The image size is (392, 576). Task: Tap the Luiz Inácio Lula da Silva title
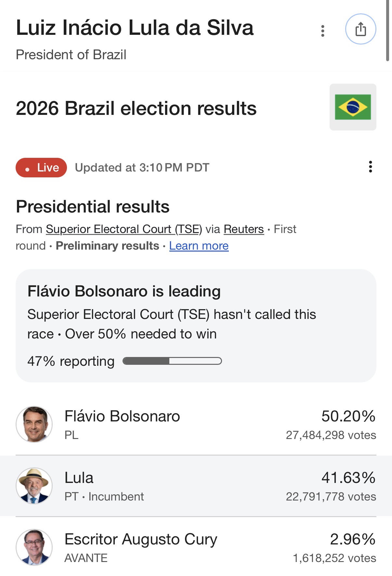pyautogui.click(x=135, y=28)
